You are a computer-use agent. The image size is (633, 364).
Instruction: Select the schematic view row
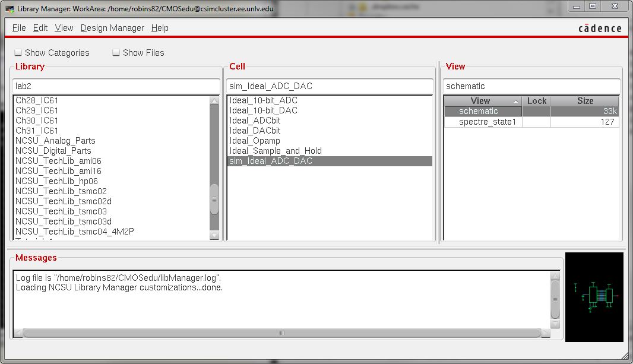(481, 110)
